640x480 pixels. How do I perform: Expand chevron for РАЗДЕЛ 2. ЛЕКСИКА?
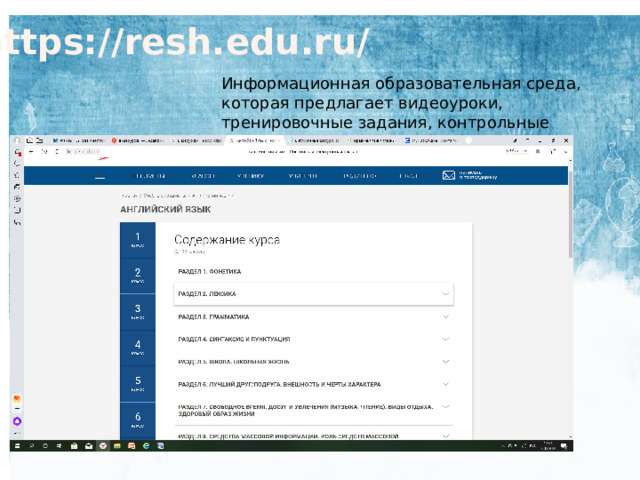coord(446,293)
